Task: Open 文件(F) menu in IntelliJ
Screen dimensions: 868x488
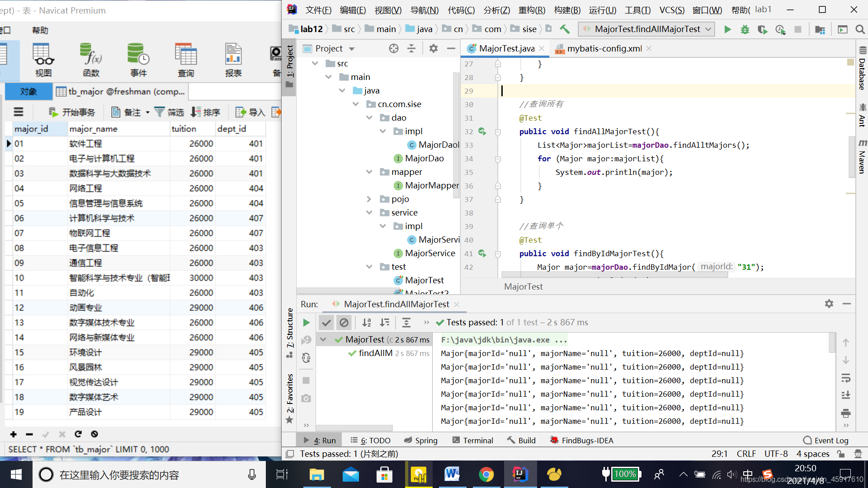Action: [x=318, y=10]
